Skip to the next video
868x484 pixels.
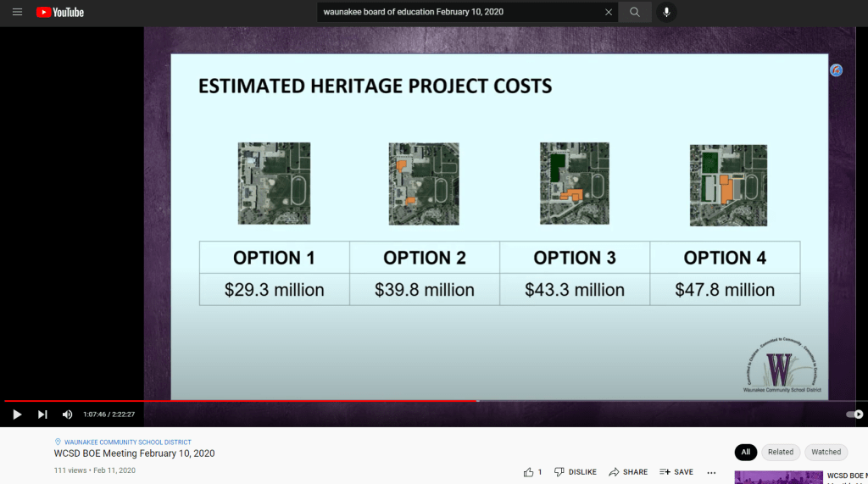(42, 414)
